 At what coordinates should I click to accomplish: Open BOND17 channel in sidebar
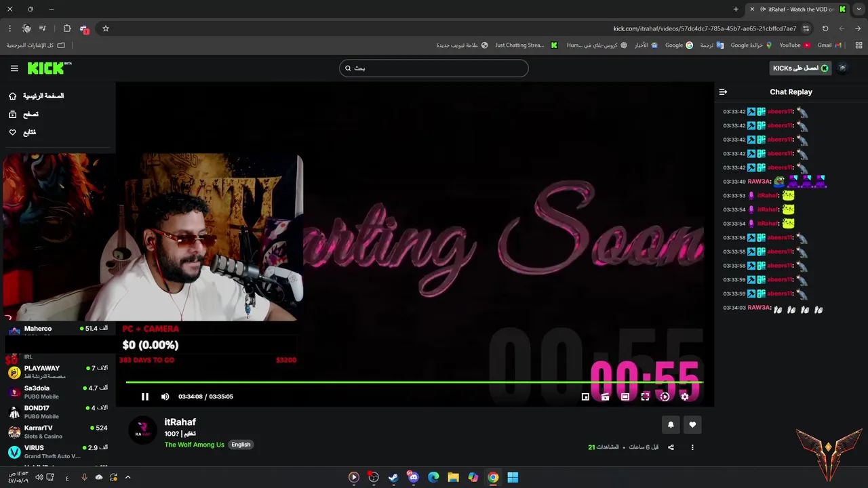click(x=58, y=412)
